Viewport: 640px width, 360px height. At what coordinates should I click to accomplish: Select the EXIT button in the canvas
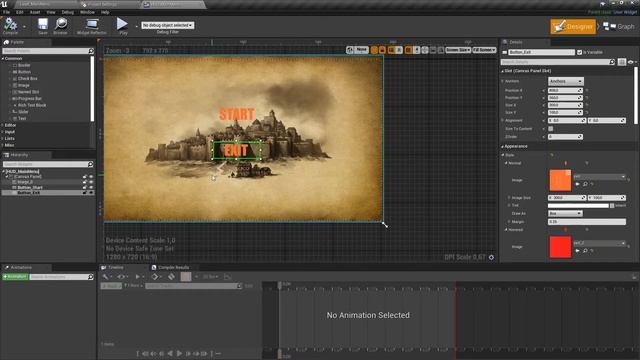pos(236,151)
